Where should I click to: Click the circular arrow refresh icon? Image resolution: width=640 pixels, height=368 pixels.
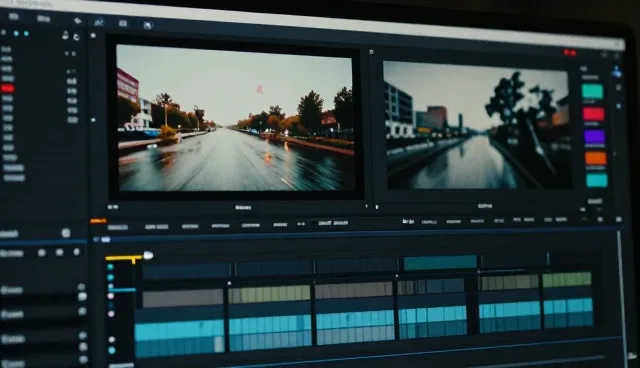pos(76,37)
